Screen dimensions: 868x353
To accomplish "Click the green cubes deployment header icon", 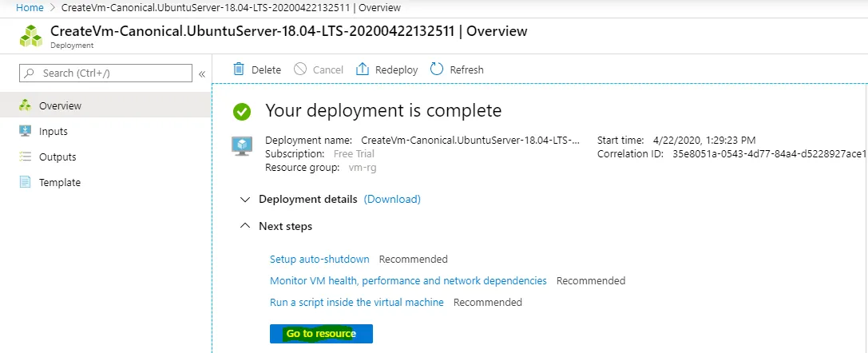I will 30,36.
